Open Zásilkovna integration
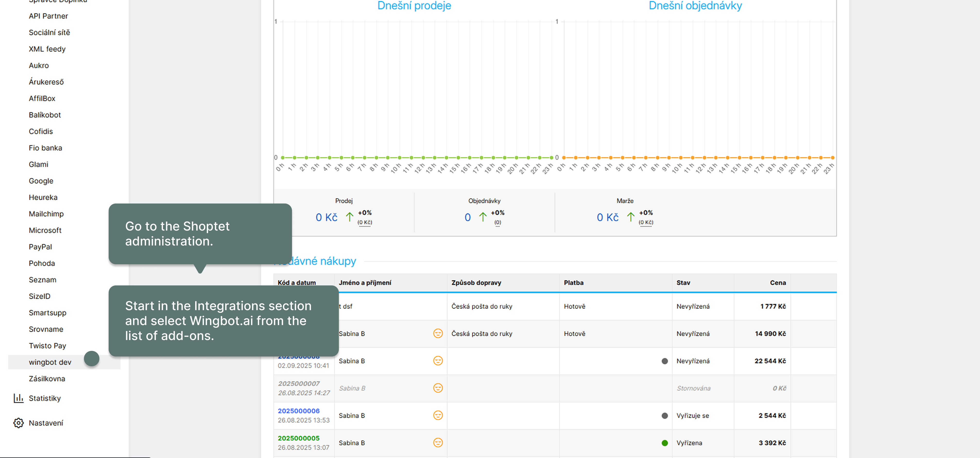Screen dimensions: 980x458 coord(47,379)
